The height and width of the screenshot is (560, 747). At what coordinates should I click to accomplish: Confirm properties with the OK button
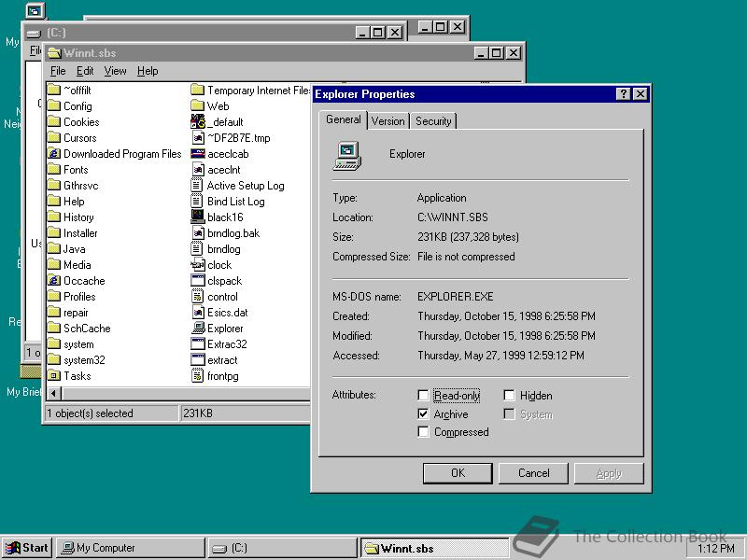click(458, 473)
